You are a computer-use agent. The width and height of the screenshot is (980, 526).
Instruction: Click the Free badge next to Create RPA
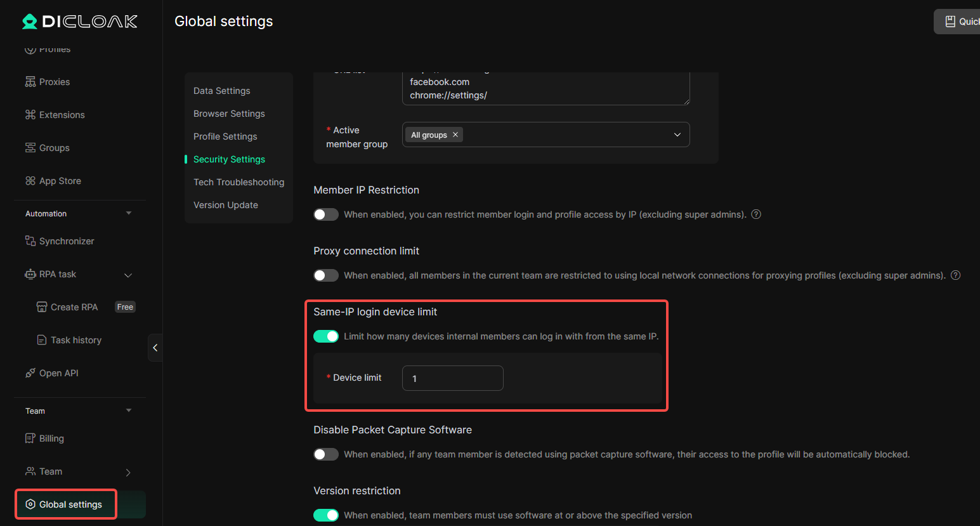126,307
